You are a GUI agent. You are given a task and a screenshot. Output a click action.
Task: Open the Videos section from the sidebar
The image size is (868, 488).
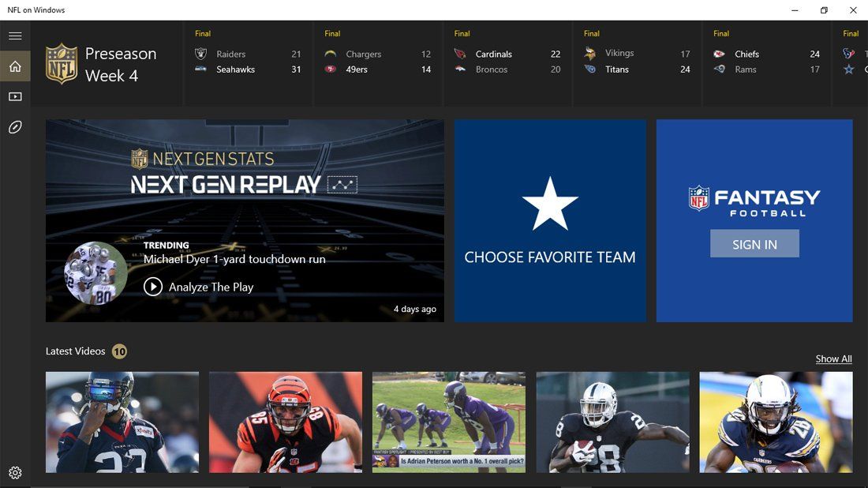click(x=14, y=96)
